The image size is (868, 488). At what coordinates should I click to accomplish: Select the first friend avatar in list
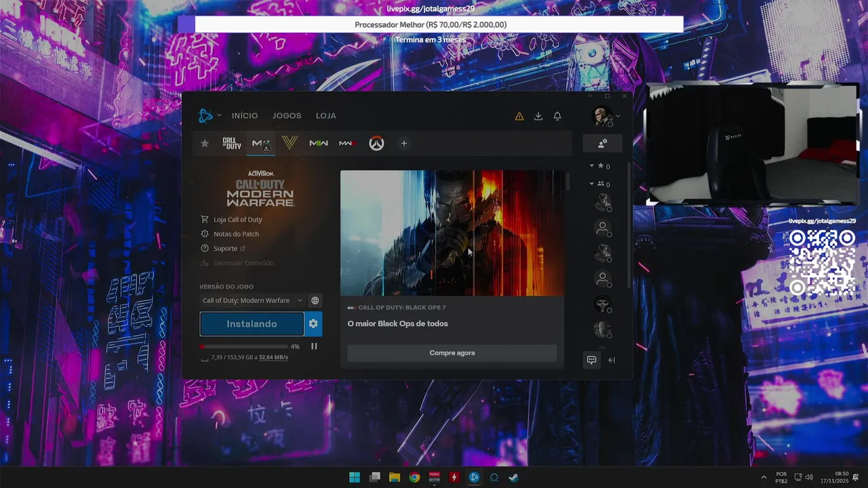click(x=602, y=202)
